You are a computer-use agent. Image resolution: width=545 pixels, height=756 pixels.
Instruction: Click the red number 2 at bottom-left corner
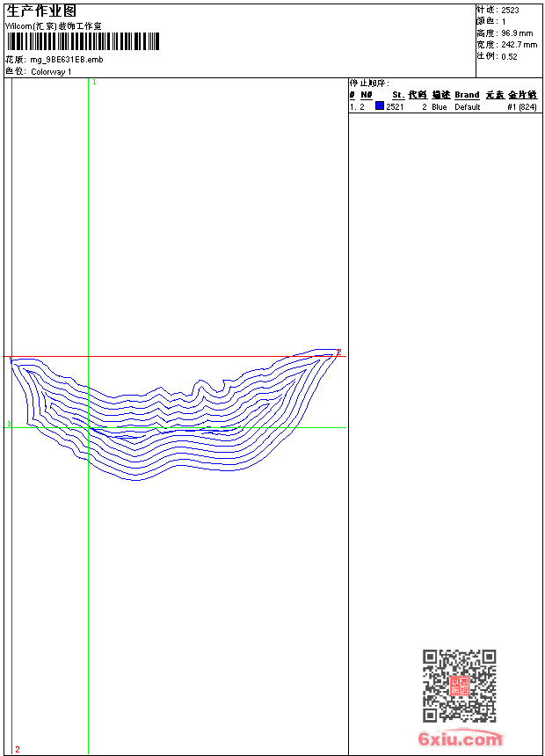(x=17, y=749)
